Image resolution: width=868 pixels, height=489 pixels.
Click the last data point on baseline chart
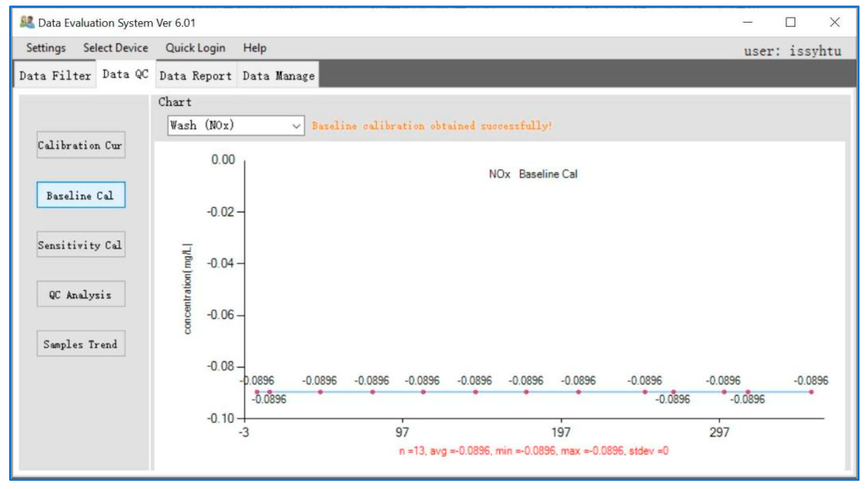(x=811, y=392)
